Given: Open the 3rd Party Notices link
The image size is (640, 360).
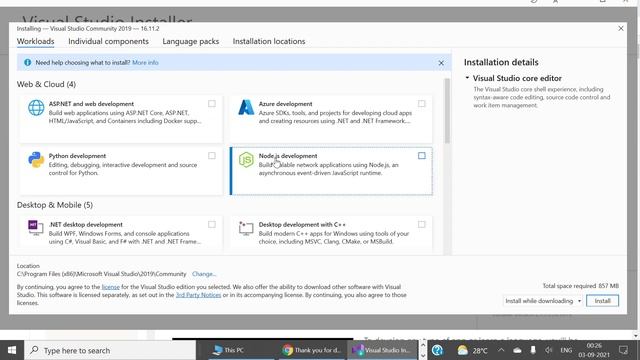Looking at the screenshot, I should tap(198, 295).
